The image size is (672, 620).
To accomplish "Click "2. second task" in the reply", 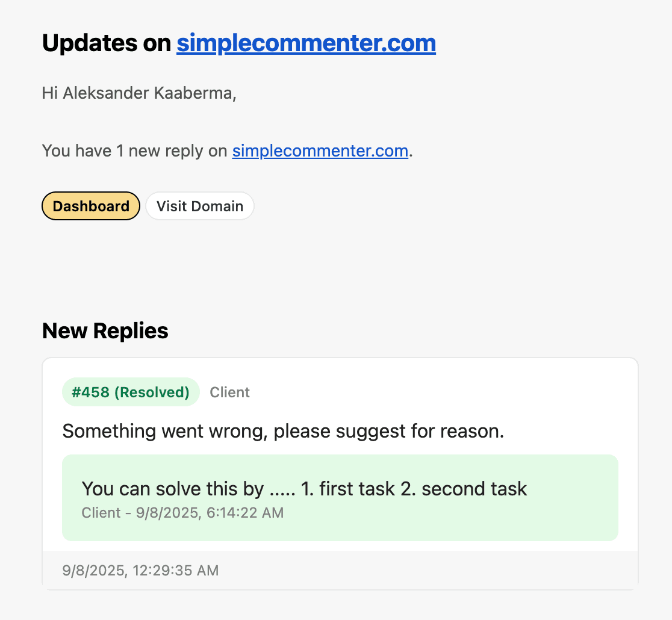I will (464, 489).
